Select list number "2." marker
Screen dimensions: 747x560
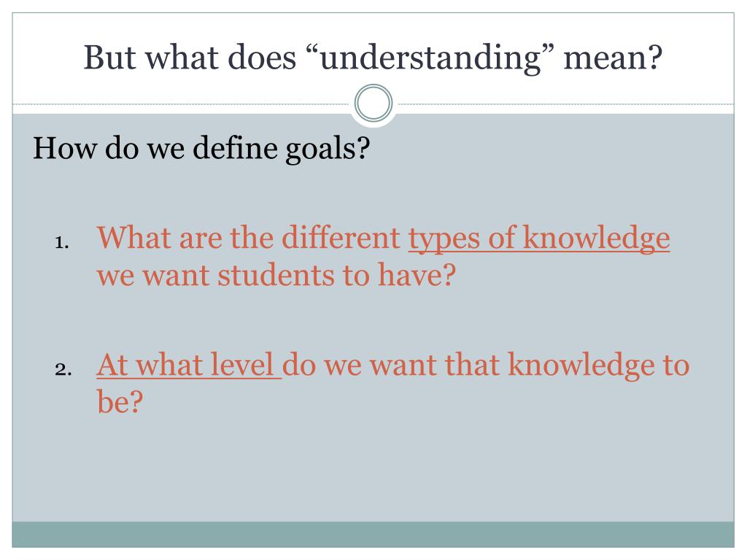[x=63, y=370]
